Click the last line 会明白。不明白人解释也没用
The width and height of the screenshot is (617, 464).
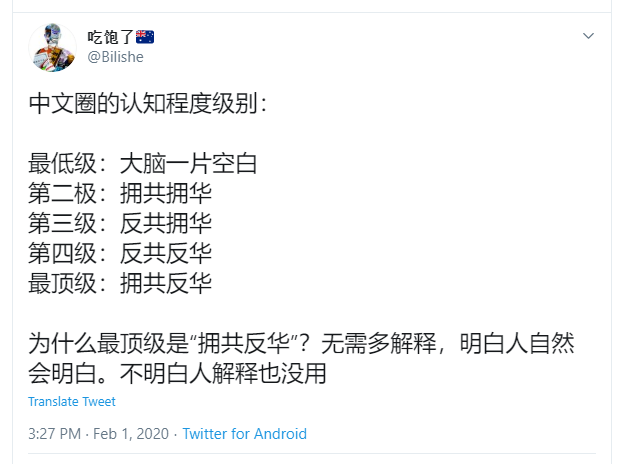pos(177,373)
